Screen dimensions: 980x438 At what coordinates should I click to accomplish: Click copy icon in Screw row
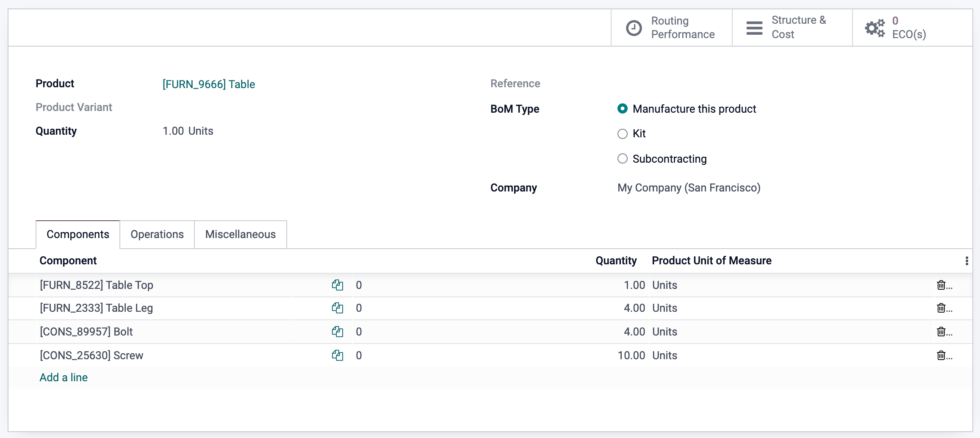click(x=338, y=355)
